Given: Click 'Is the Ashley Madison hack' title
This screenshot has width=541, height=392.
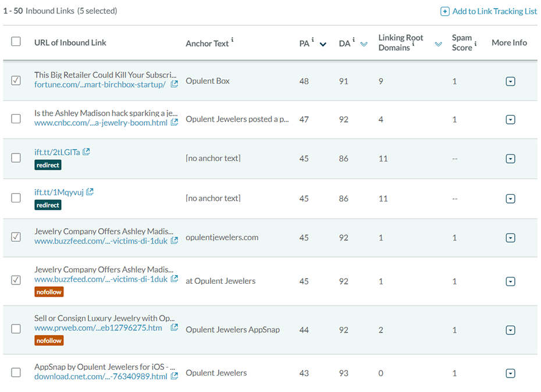Looking at the screenshot, I should [x=106, y=113].
